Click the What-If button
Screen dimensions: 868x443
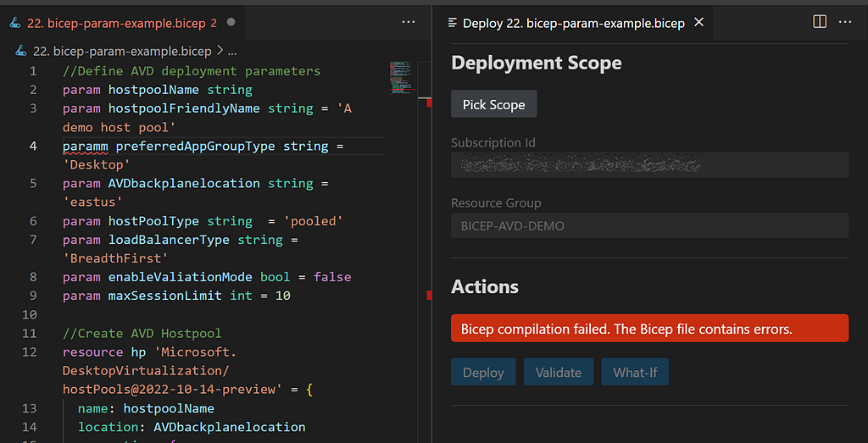(635, 372)
